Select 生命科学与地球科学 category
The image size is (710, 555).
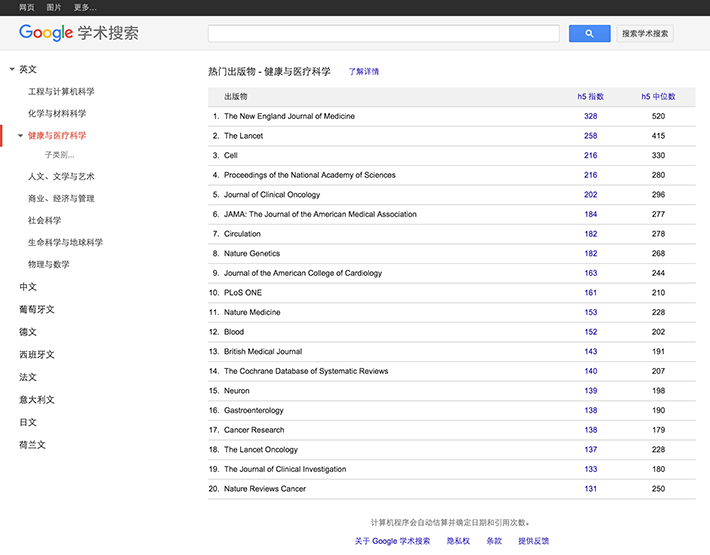[x=65, y=242]
